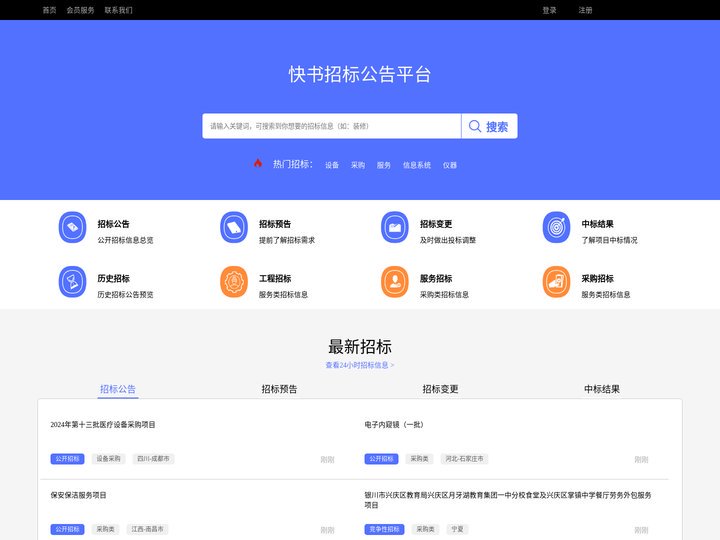Click 设备采购 tag on medical equipment listing
This screenshot has width=720, height=540.
[x=108, y=459]
